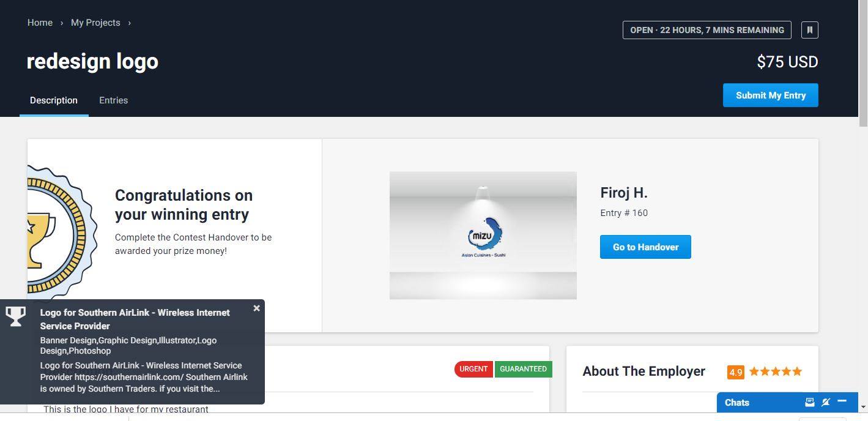Click the redesign logo contest title
The image size is (868, 421).
[92, 61]
